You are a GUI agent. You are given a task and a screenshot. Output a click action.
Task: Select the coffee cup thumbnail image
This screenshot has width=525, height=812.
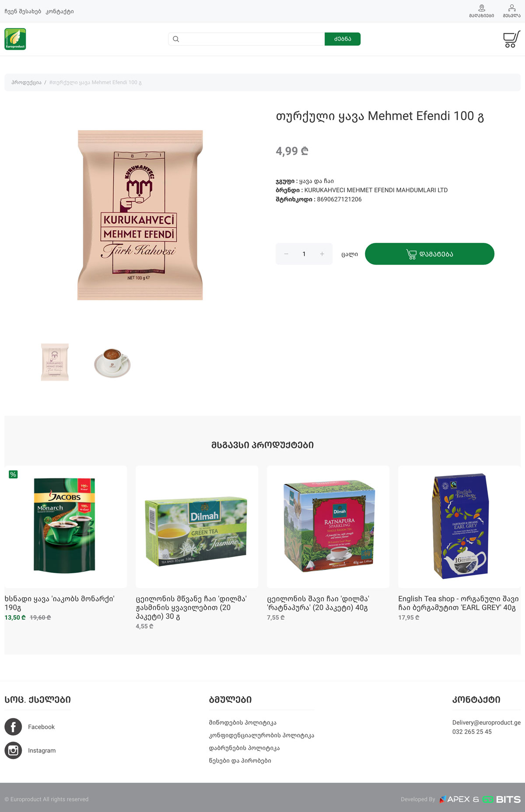(x=112, y=363)
